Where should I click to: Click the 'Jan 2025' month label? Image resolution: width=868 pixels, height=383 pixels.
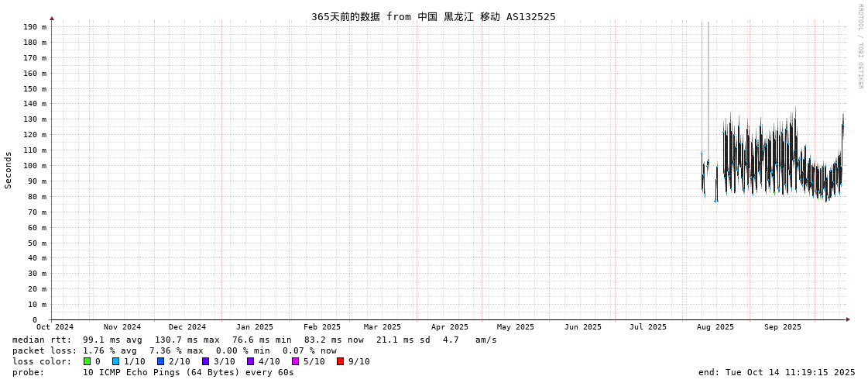click(255, 327)
